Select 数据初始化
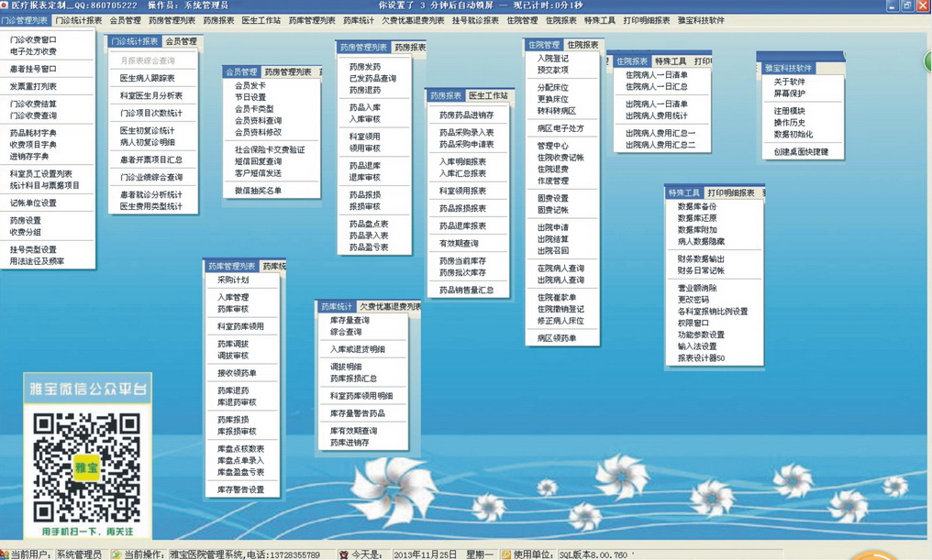This screenshot has width=932, height=560. pyautogui.click(x=793, y=134)
